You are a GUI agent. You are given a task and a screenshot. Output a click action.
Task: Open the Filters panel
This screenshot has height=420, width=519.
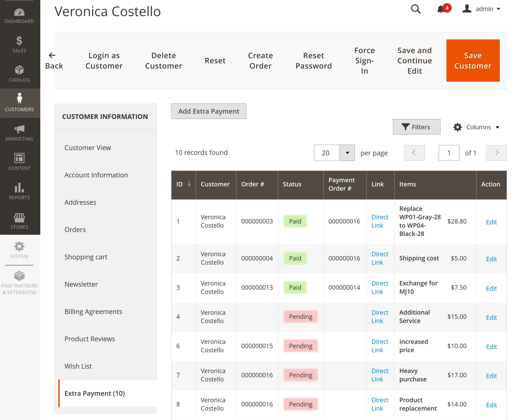click(x=416, y=127)
